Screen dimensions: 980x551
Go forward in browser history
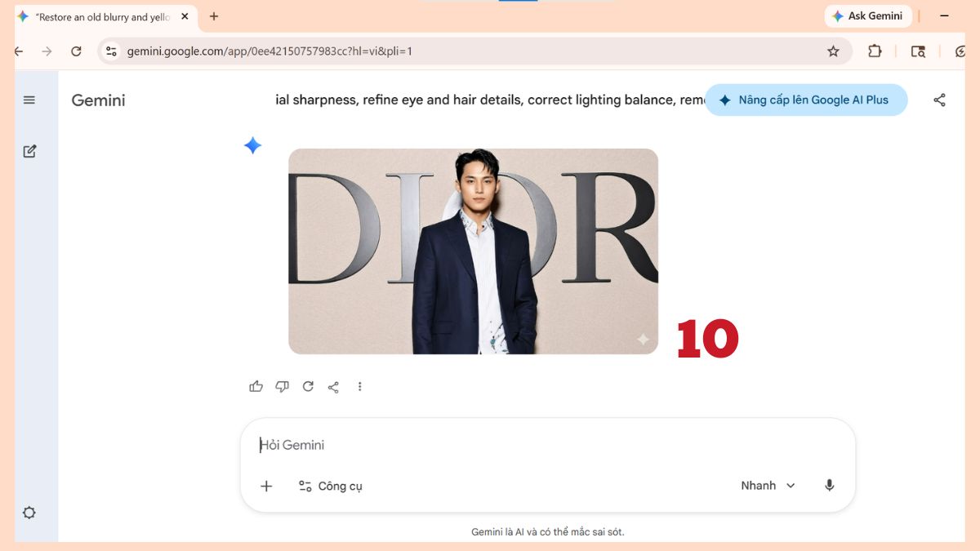[47, 51]
